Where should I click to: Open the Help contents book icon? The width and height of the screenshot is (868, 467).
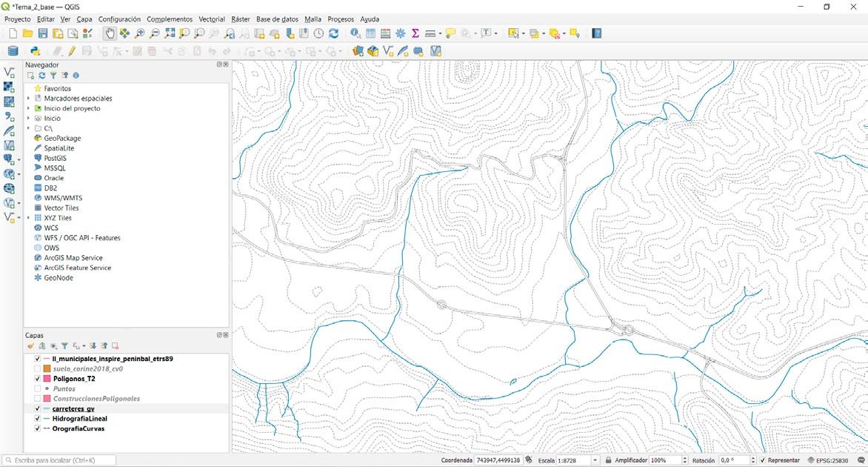pyautogui.click(x=597, y=34)
